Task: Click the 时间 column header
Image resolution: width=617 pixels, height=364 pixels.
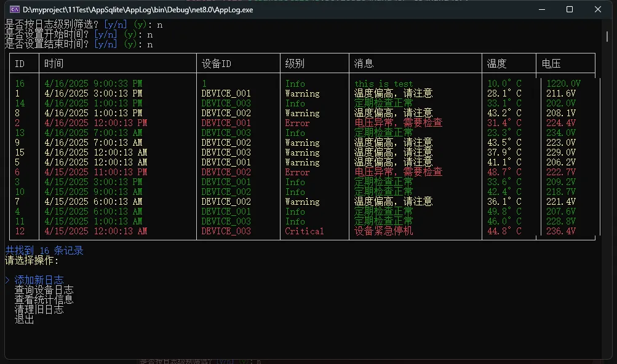Action: coord(54,63)
